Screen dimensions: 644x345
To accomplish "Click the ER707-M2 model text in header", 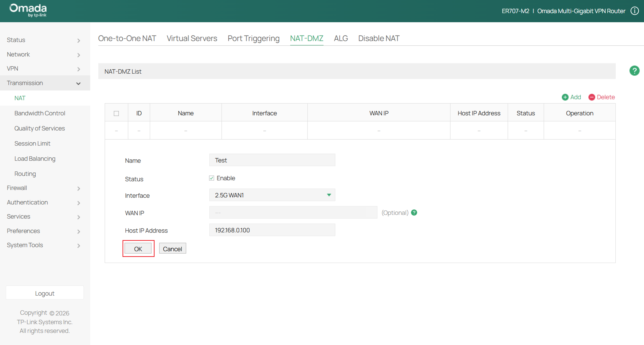I will (x=515, y=11).
